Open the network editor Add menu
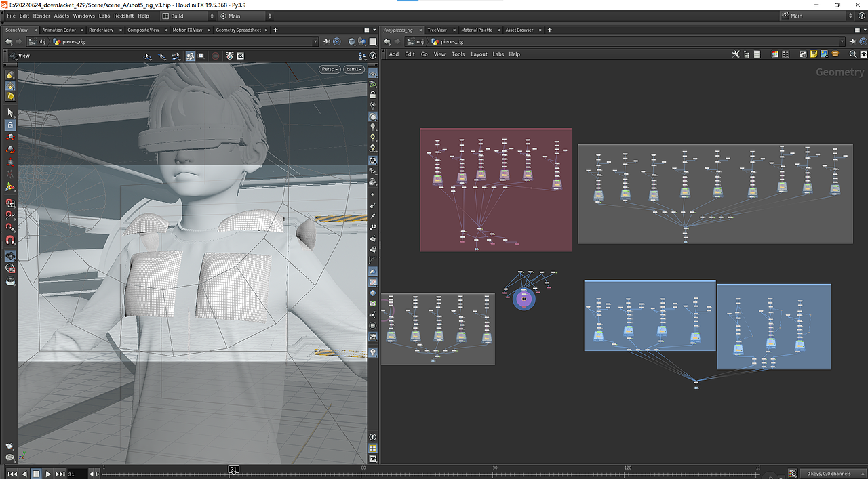 (394, 54)
